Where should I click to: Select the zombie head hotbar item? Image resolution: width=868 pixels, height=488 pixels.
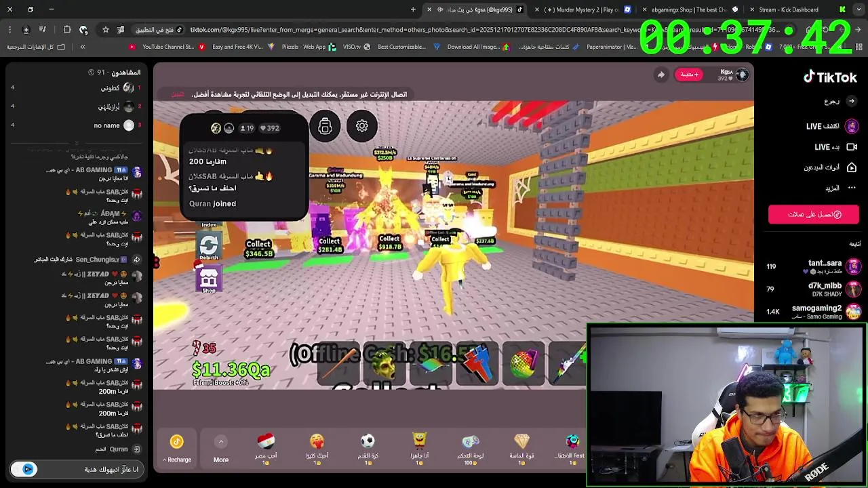click(x=384, y=365)
